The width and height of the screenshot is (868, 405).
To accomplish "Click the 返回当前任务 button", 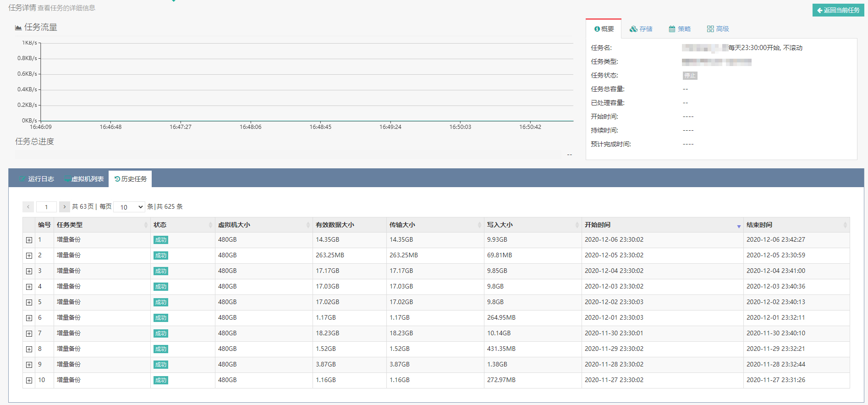I will pyautogui.click(x=838, y=10).
